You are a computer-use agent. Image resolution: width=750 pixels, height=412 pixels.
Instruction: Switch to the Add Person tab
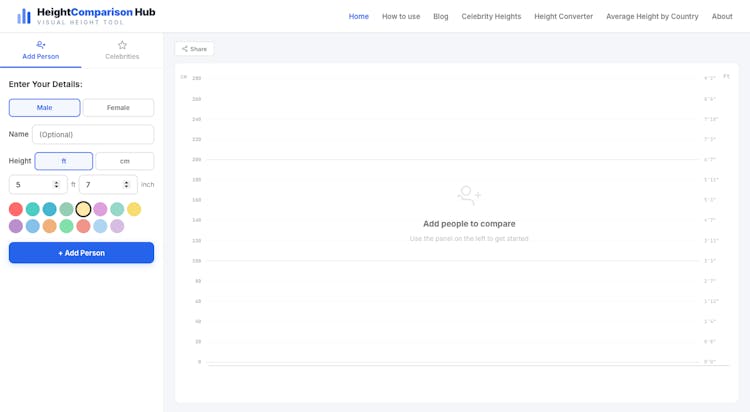pyautogui.click(x=41, y=51)
